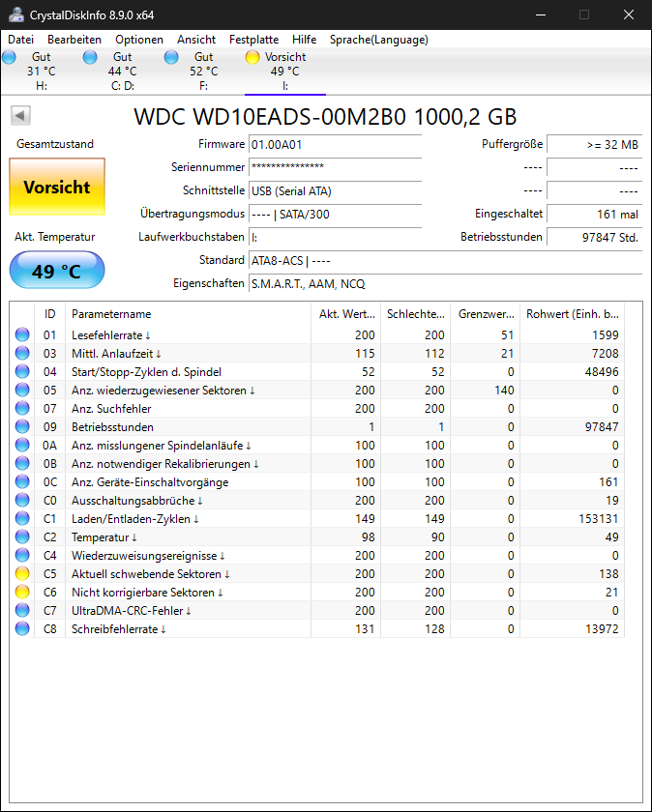The height and width of the screenshot is (812, 652).
Task: Click the Akt. Wert column header
Action: tap(346, 314)
